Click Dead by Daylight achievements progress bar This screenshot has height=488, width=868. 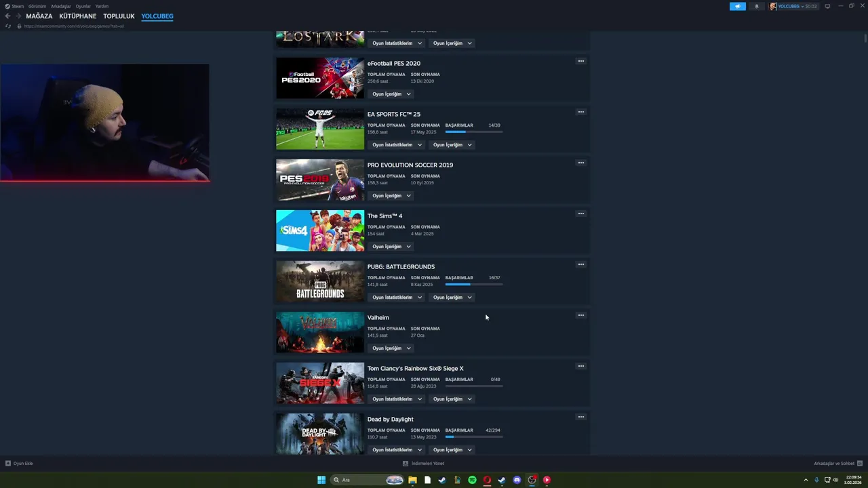pyautogui.click(x=474, y=436)
